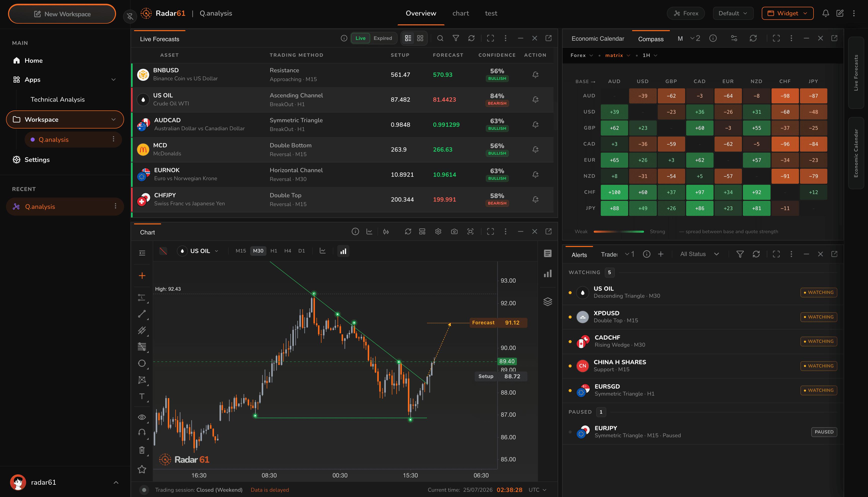Viewport: 868px width, 497px height.
Task: Open the UTC timezone dropdown
Action: pos(537,490)
